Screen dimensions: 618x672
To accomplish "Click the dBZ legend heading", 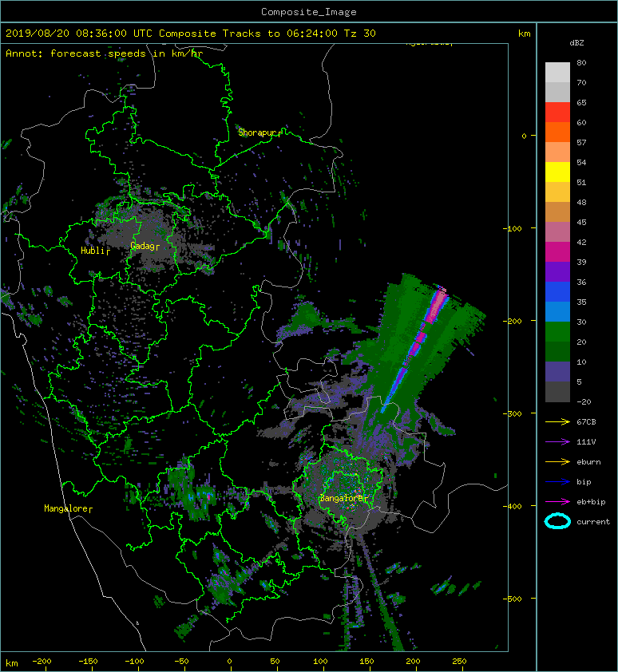I will [x=576, y=43].
